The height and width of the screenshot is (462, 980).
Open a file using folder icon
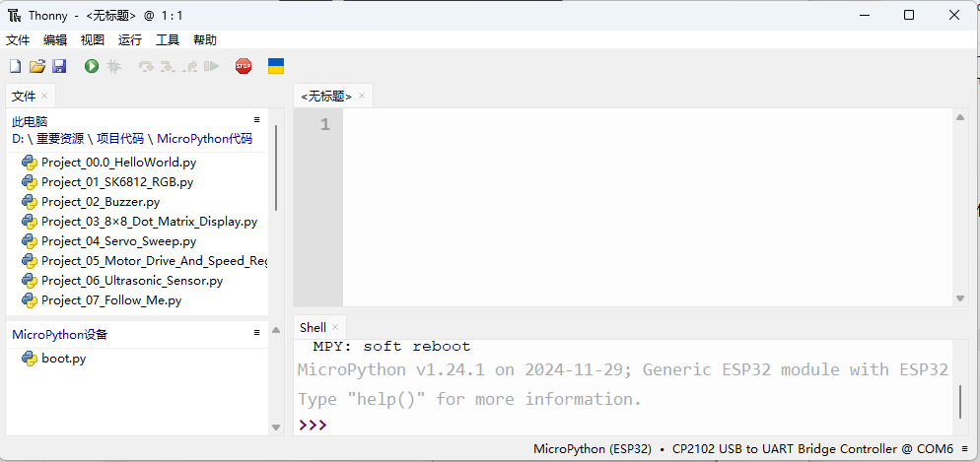[37, 66]
